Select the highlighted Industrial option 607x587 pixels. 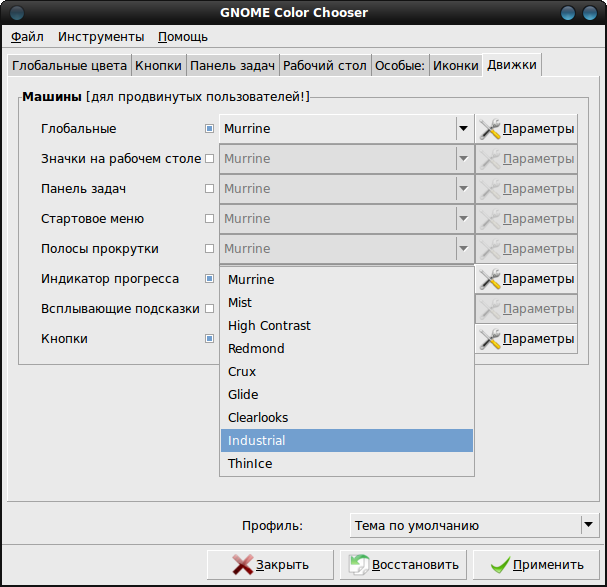pyautogui.click(x=347, y=440)
